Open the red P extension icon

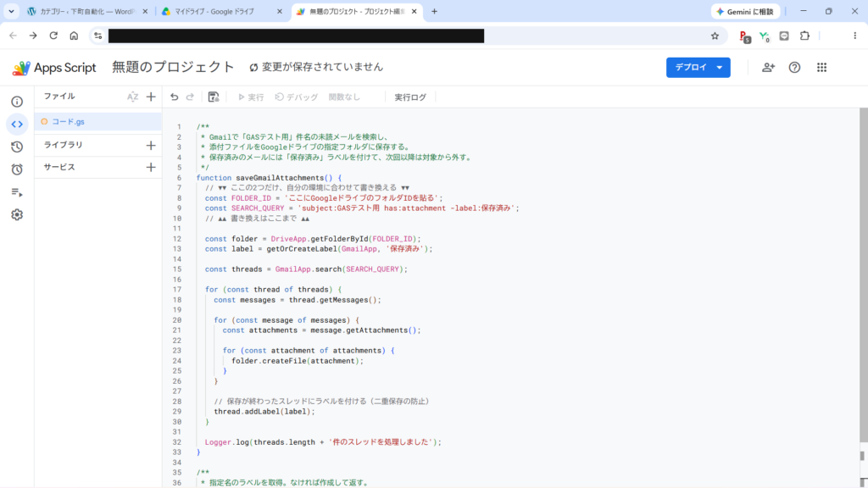[745, 36]
